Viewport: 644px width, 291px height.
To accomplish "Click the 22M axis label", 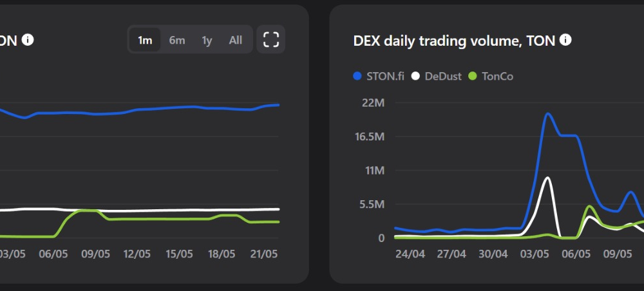I will tap(373, 102).
